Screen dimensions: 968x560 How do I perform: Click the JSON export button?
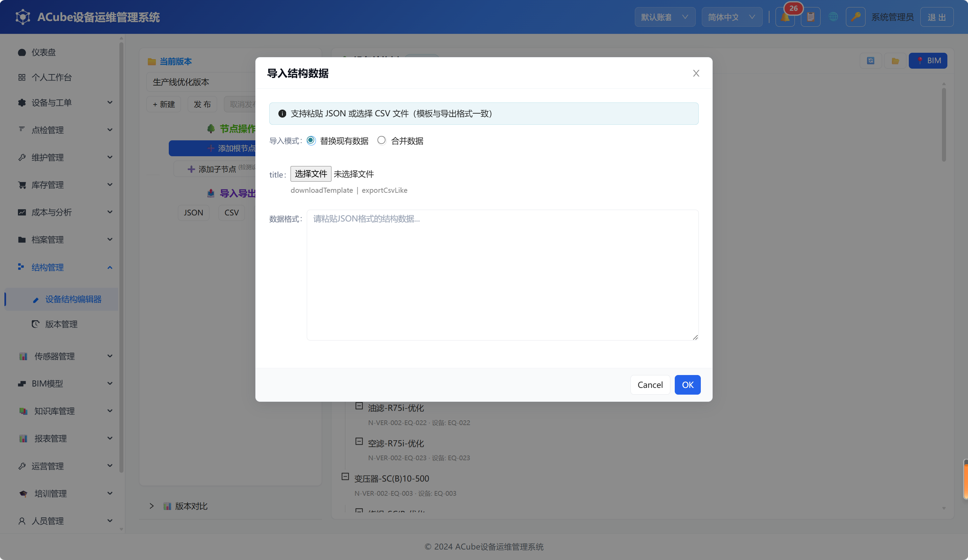click(x=193, y=212)
